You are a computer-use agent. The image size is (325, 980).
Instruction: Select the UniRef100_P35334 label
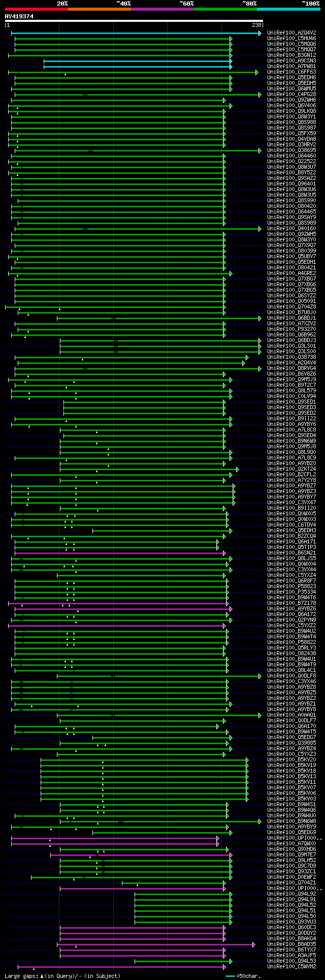click(291, 592)
